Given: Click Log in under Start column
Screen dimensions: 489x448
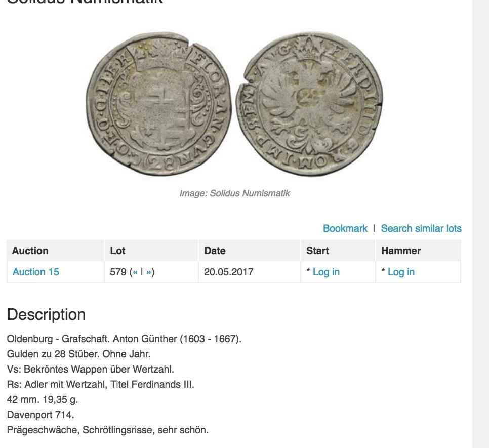Looking at the screenshot, I should pos(326,272).
